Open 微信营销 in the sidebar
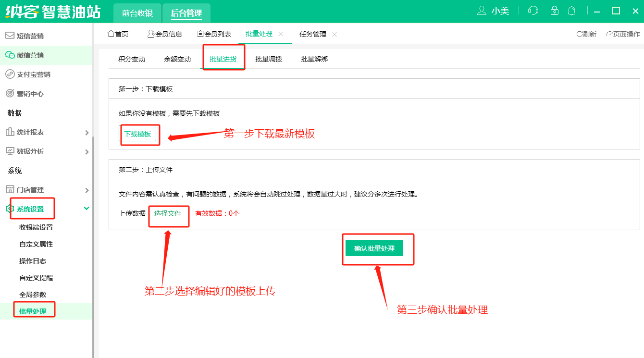644x358 pixels. pyautogui.click(x=30, y=55)
